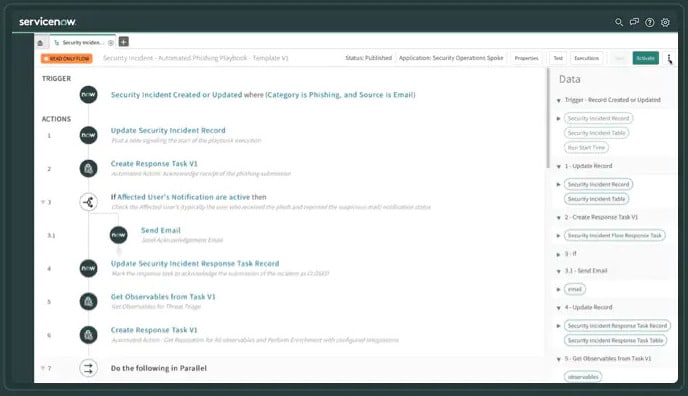
Task: Select trigger Security Incident Record data pill
Action: coord(598,118)
